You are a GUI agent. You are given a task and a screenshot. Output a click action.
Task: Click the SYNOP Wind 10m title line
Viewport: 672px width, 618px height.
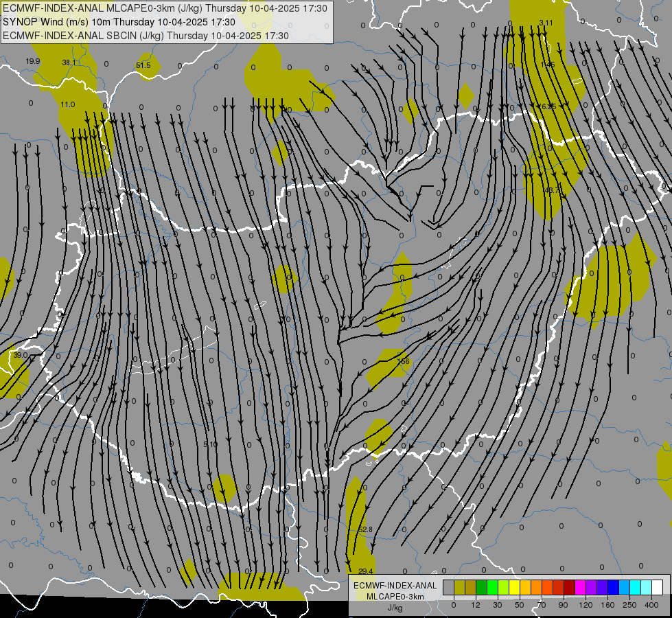pos(119,22)
